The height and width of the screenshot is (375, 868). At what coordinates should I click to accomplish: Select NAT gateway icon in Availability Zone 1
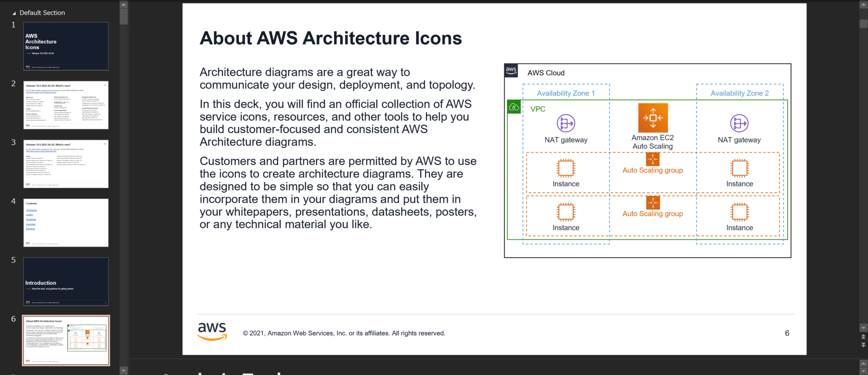pos(566,123)
